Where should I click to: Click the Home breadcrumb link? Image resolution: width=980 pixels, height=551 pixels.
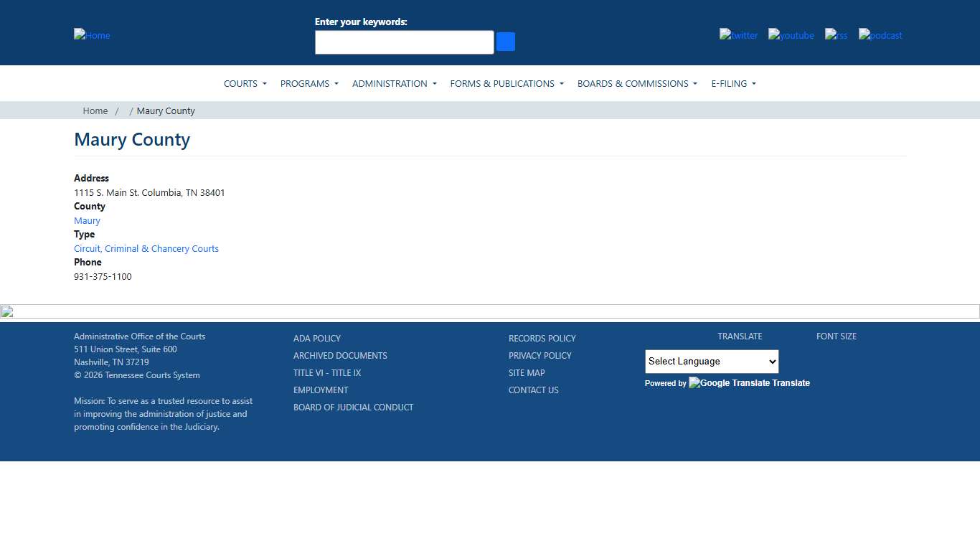(95, 111)
